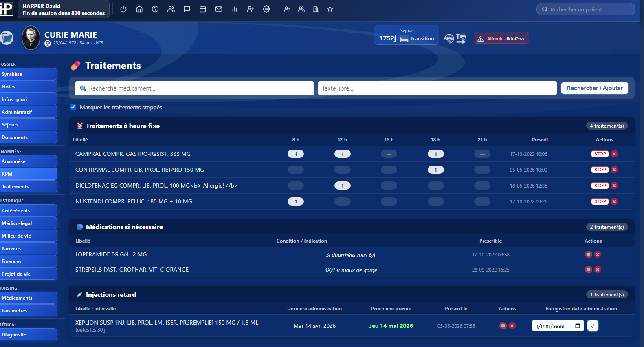Image resolution: width=644 pixels, height=347 pixels.
Task: Open the home icon in top toolbar
Action: tap(139, 9)
